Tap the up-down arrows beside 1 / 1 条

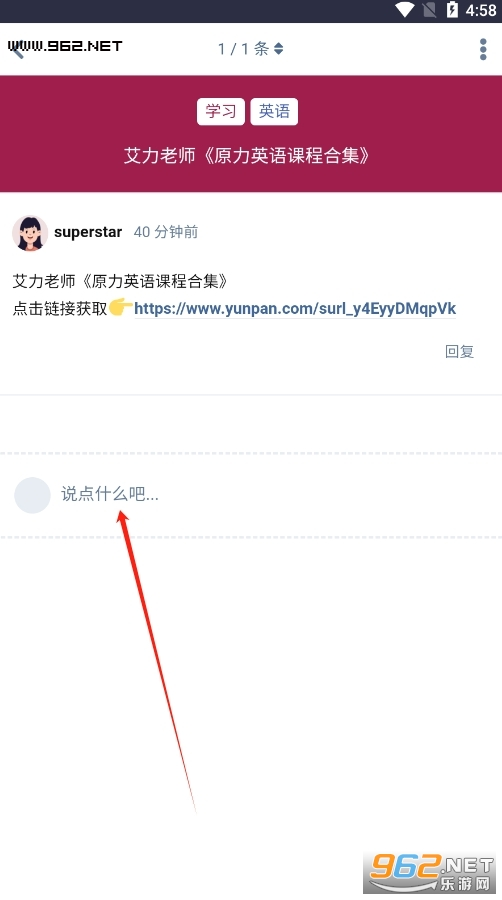click(x=279, y=49)
